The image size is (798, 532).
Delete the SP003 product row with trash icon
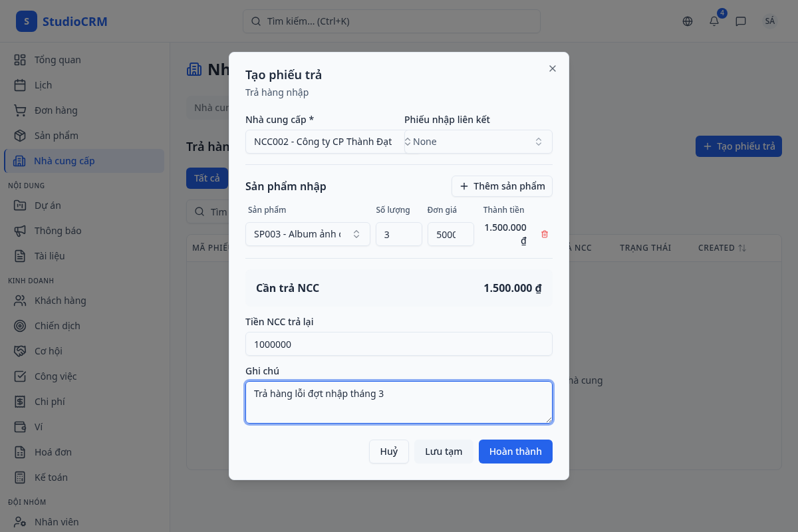pyautogui.click(x=545, y=234)
